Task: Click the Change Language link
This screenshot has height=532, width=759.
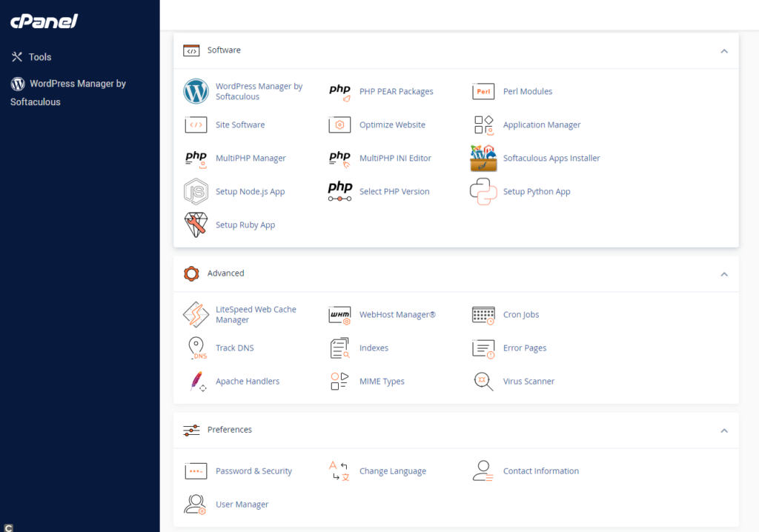Action: click(393, 471)
